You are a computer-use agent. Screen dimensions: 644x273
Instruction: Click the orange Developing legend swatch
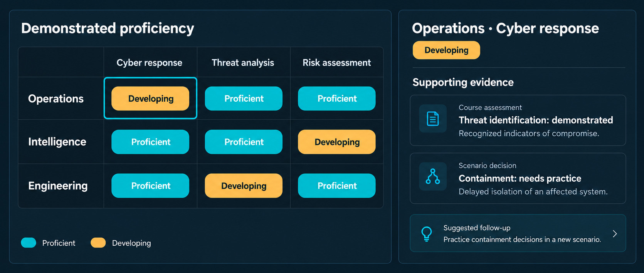[98, 243]
